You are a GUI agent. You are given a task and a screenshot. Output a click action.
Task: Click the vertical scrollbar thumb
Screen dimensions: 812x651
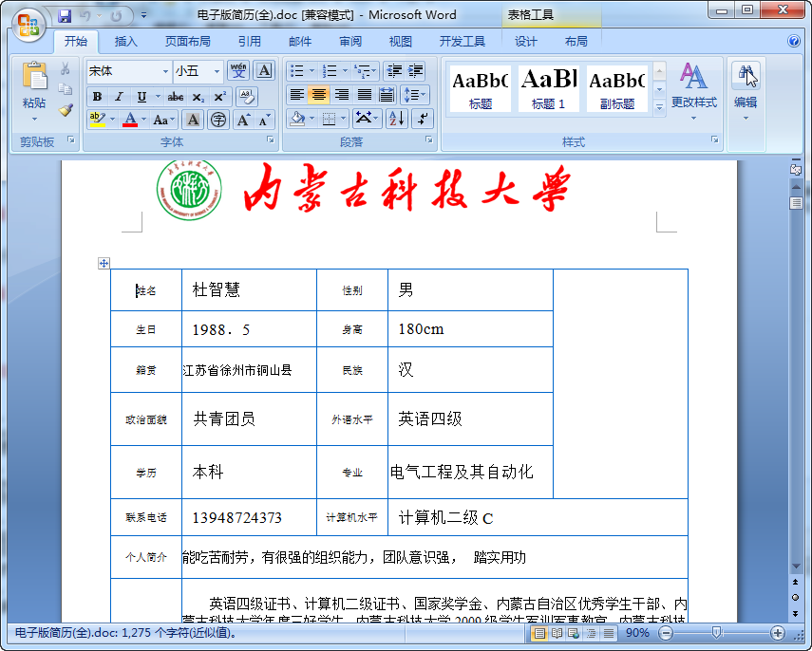tap(796, 203)
